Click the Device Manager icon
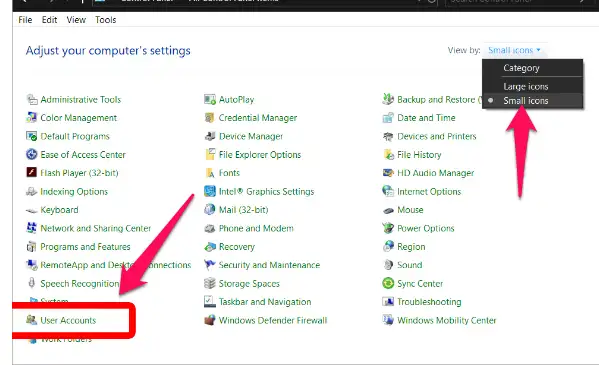The width and height of the screenshot is (599, 365). 210,136
